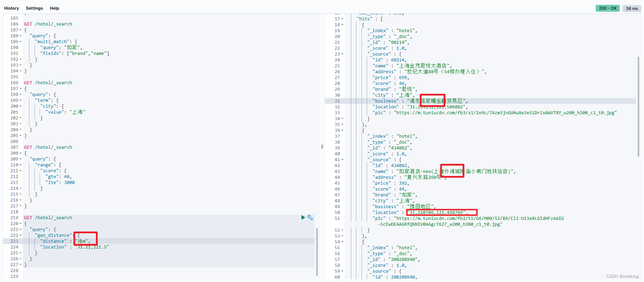Click the "distance": "3km" line
Viewport: 644px width, 282px height.
(x=65, y=241)
